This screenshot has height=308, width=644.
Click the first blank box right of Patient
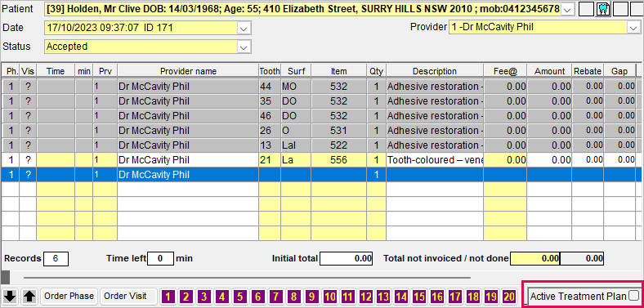[x=586, y=9]
